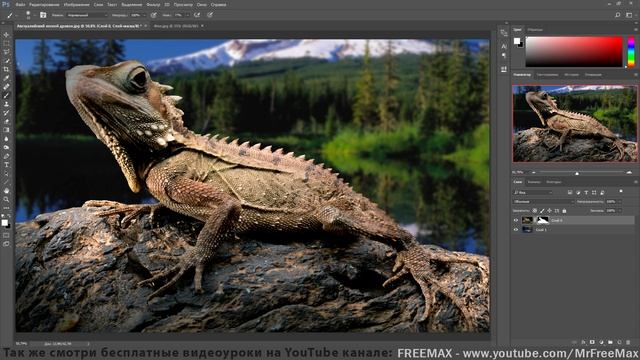Toggle lock transparent pixels
The width and height of the screenshot is (640, 360).
(x=535, y=211)
